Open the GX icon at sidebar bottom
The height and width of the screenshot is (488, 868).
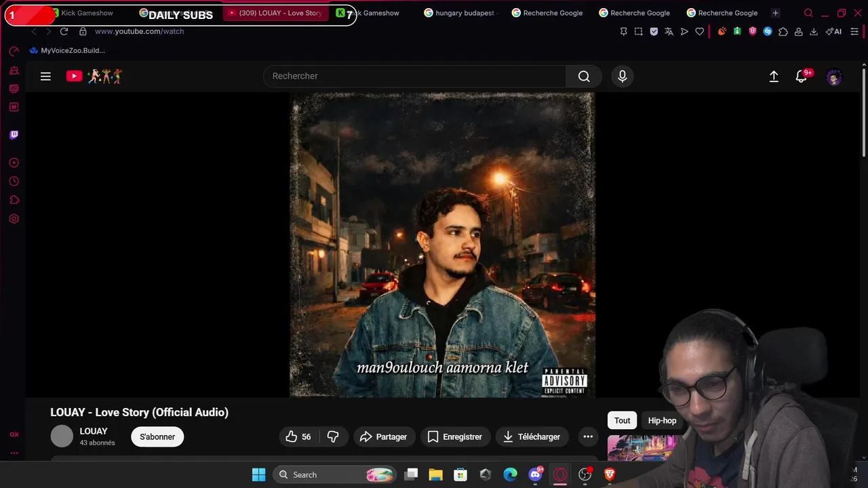pyautogui.click(x=14, y=434)
